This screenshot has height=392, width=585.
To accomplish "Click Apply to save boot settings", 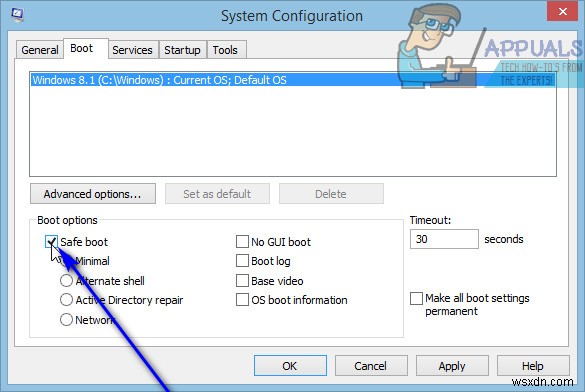I will tap(452, 366).
